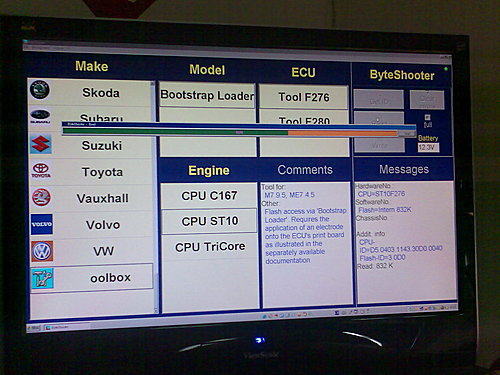Select Tool F280 in ECU list
This screenshot has width=500, height=375.
[x=304, y=118]
